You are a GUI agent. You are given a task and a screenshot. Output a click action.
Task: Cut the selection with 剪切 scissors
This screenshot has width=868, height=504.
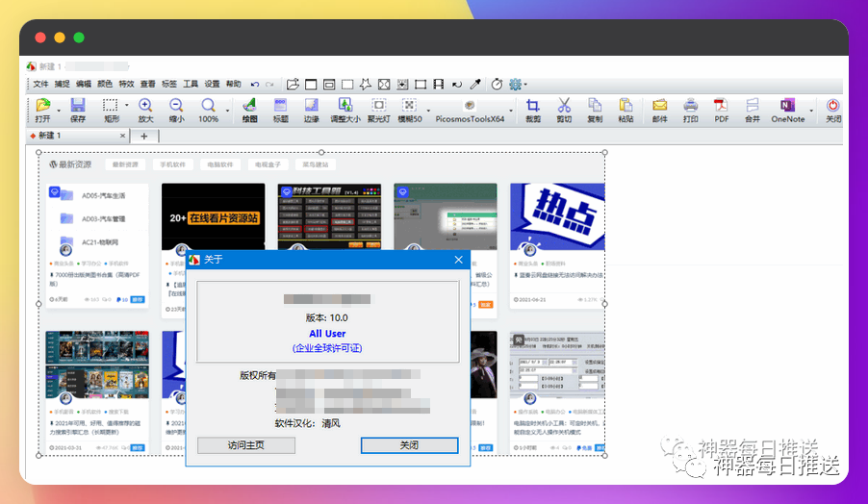564,110
